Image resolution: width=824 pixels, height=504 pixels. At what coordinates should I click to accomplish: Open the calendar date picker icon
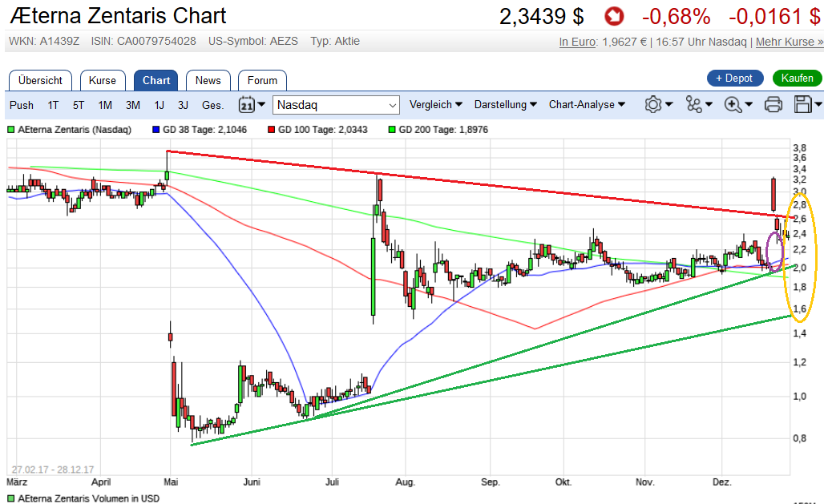246,105
